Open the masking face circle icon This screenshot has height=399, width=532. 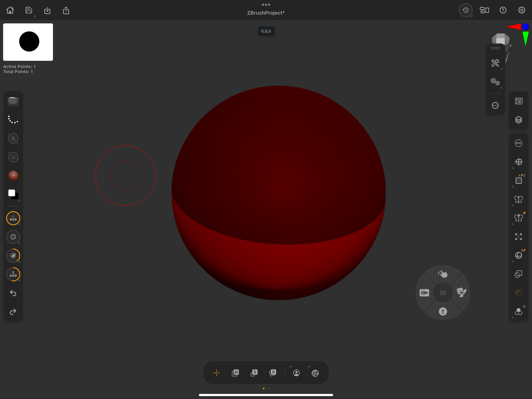[x=296, y=373]
